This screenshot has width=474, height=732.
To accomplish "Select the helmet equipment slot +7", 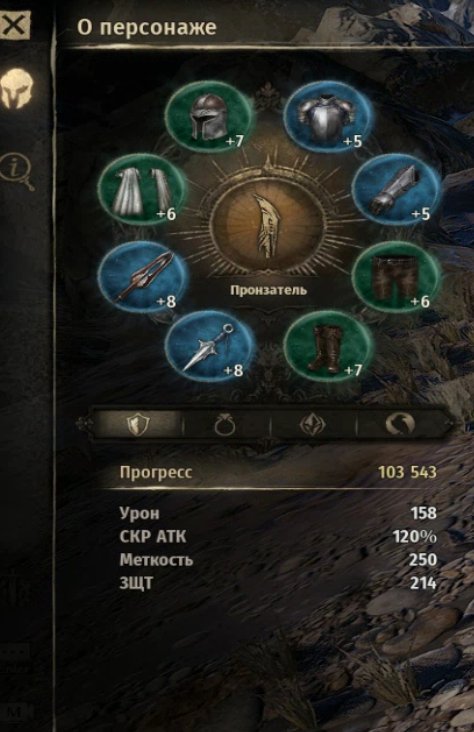I will click(x=209, y=117).
